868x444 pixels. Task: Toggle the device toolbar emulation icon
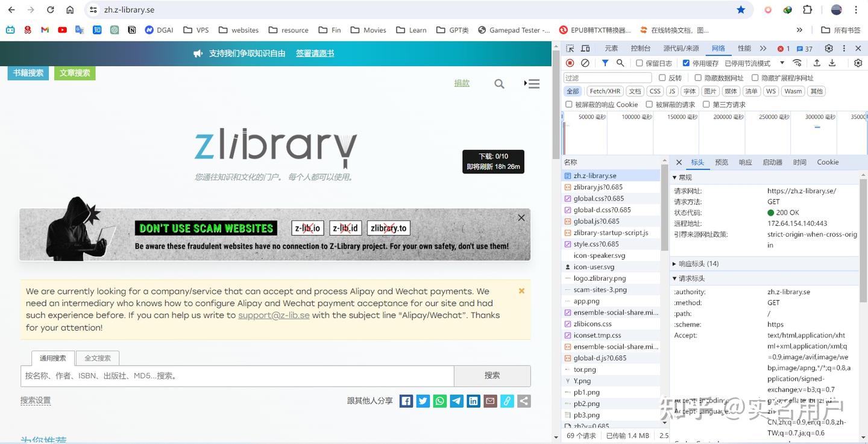point(585,48)
